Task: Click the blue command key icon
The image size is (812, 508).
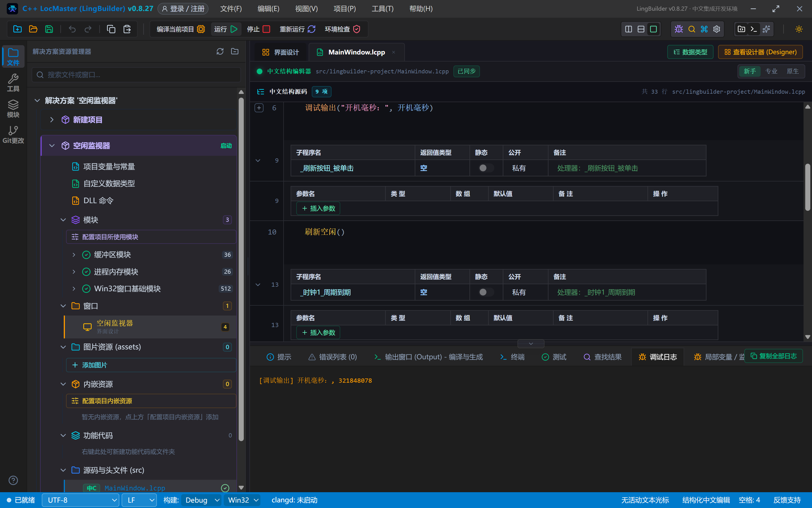Action: [x=704, y=29]
